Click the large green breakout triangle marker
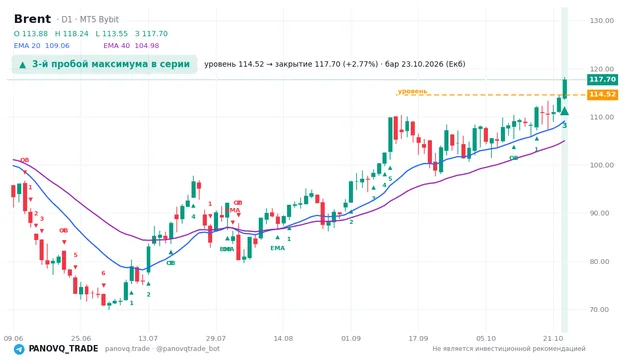Image resolution: width=640 pixels, height=360 pixels. pyautogui.click(x=564, y=111)
